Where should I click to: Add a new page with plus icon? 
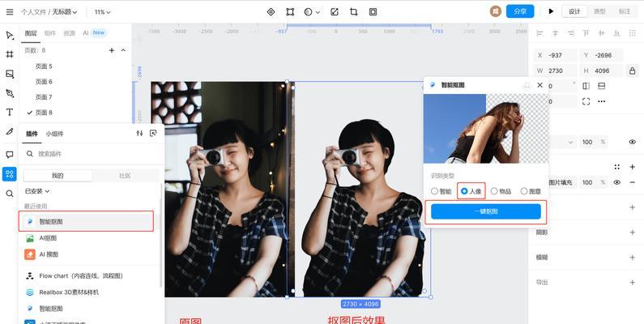pyautogui.click(x=111, y=50)
